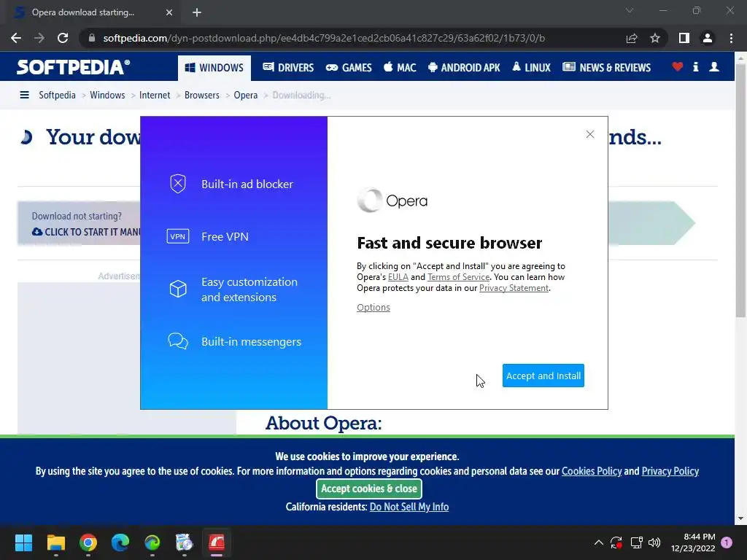The width and height of the screenshot is (747, 560).
Task: Show hidden system tray icons
Action: click(599, 542)
